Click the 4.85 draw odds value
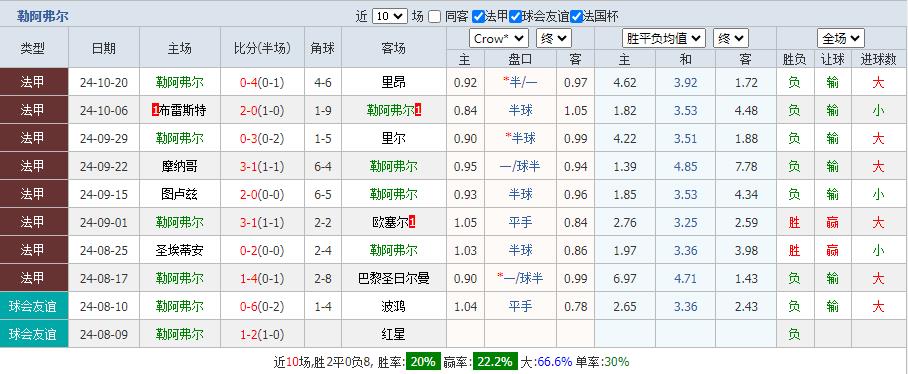This screenshot has height=374, width=908. click(x=685, y=166)
